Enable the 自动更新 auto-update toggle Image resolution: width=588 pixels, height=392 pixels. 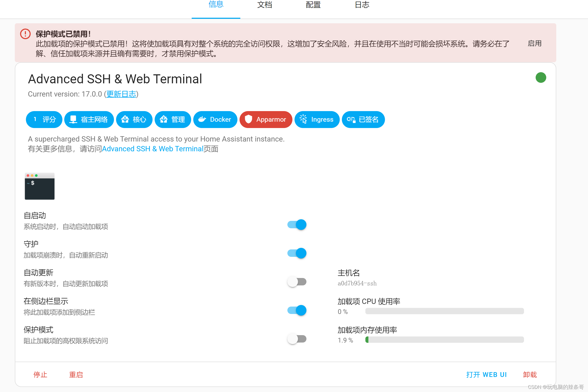coord(297,281)
